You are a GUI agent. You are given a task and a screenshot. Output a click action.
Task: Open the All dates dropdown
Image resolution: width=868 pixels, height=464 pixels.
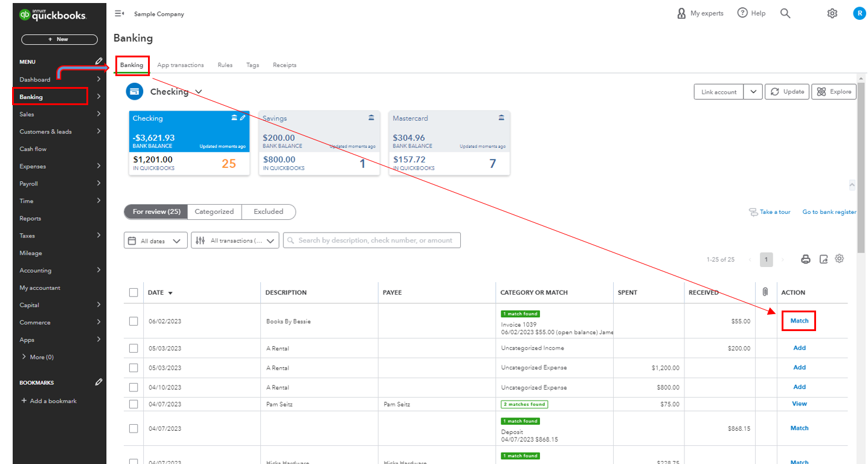coord(156,240)
